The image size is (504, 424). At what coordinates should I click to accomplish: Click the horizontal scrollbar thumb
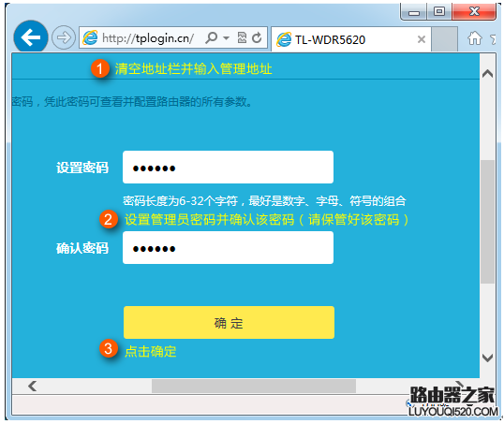pos(254,386)
